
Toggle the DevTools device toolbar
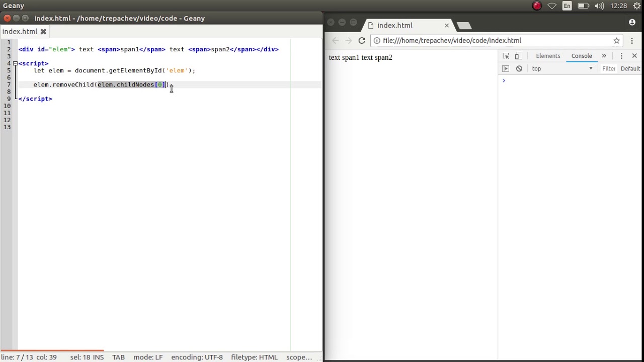tap(519, 56)
